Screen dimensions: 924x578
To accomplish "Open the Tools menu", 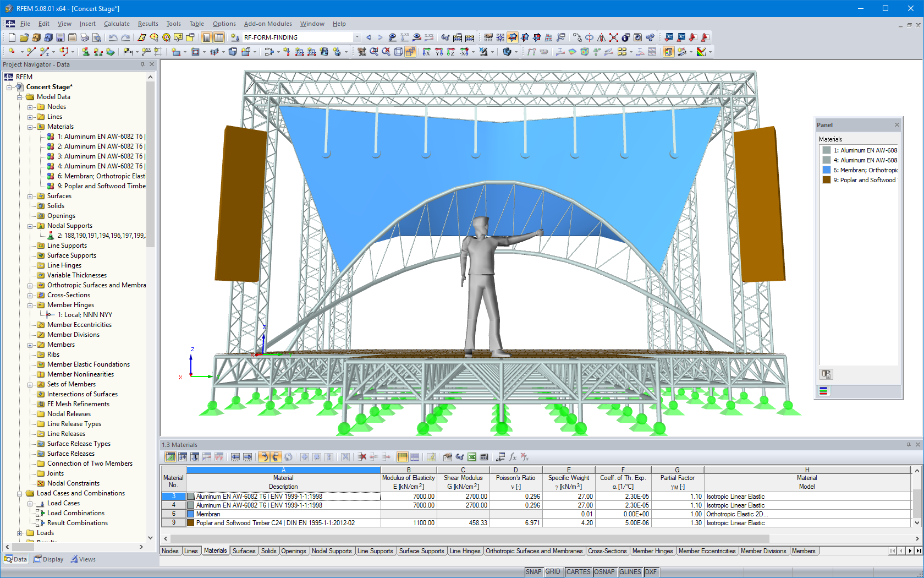I will (173, 24).
